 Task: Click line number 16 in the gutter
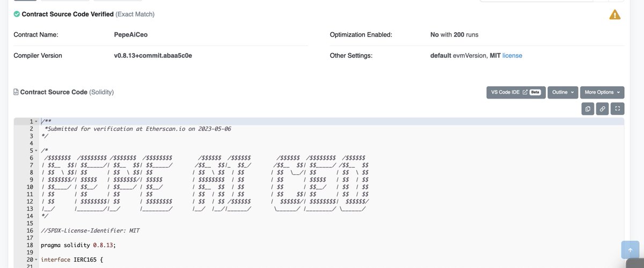coord(30,230)
